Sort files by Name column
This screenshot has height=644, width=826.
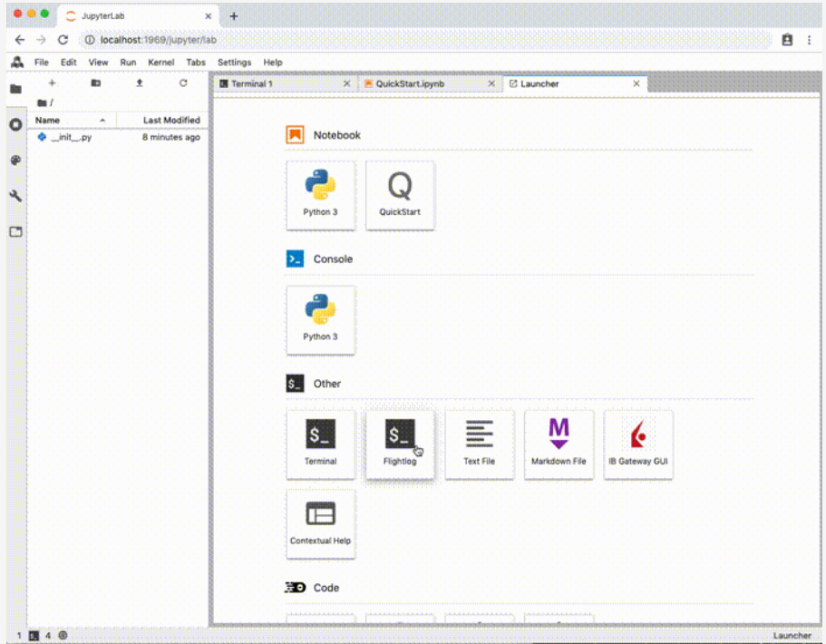(x=48, y=120)
